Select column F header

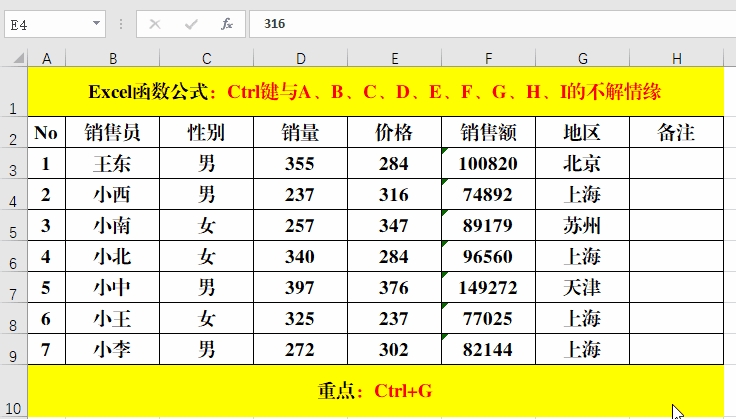point(488,58)
